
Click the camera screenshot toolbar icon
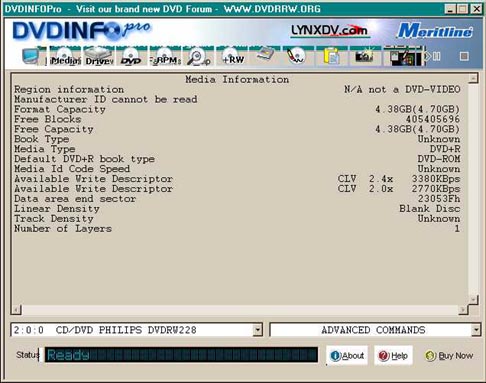[364, 56]
